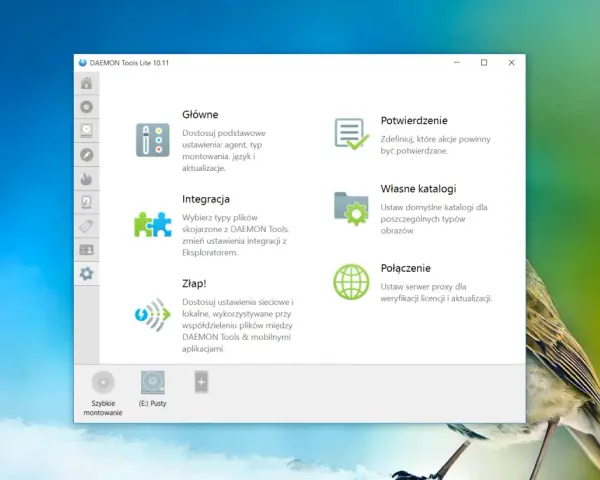Open the flame Burn section icon
The width and height of the screenshot is (600, 480).
(86, 178)
